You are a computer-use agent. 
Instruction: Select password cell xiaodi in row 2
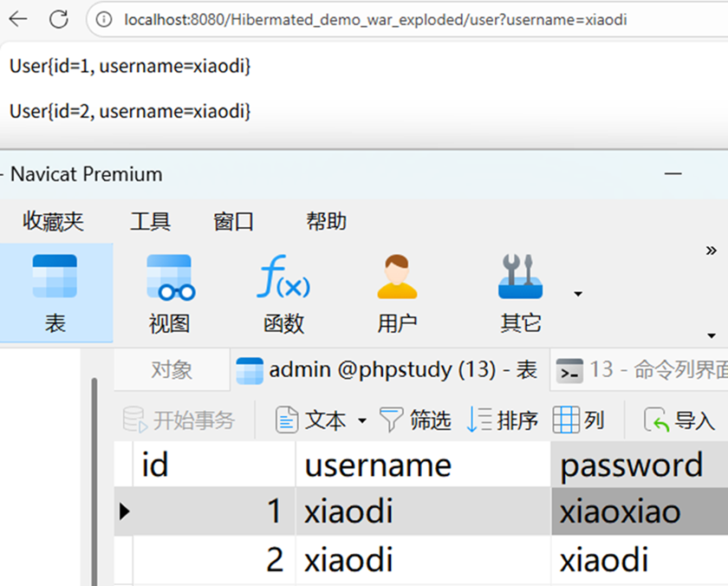640,559
